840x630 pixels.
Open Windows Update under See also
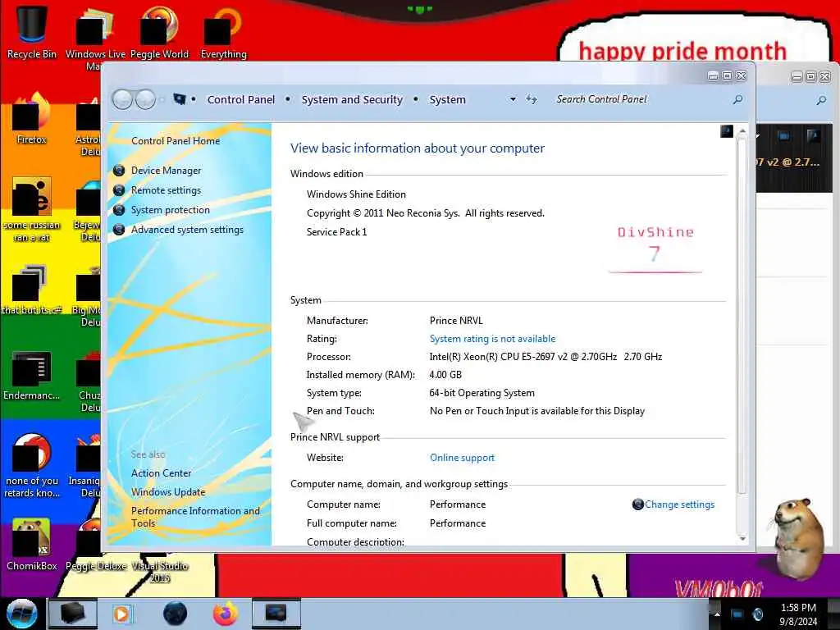[x=168, y=492]
